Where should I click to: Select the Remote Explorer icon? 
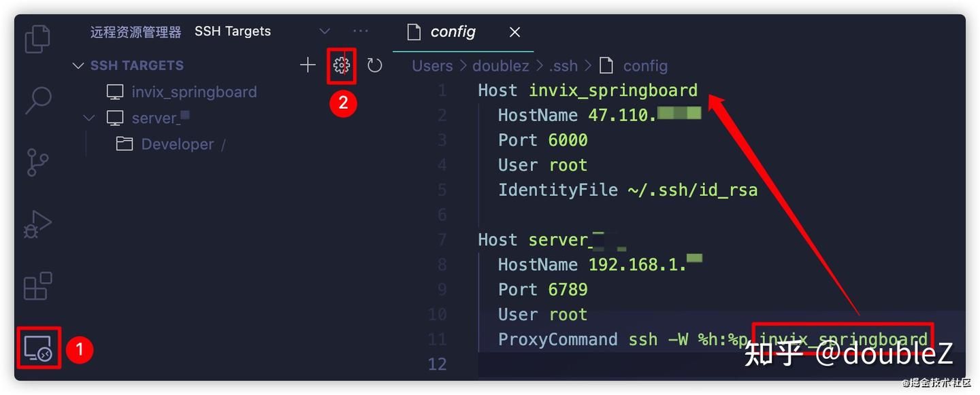pyautogui.click(x=37, y=347)
